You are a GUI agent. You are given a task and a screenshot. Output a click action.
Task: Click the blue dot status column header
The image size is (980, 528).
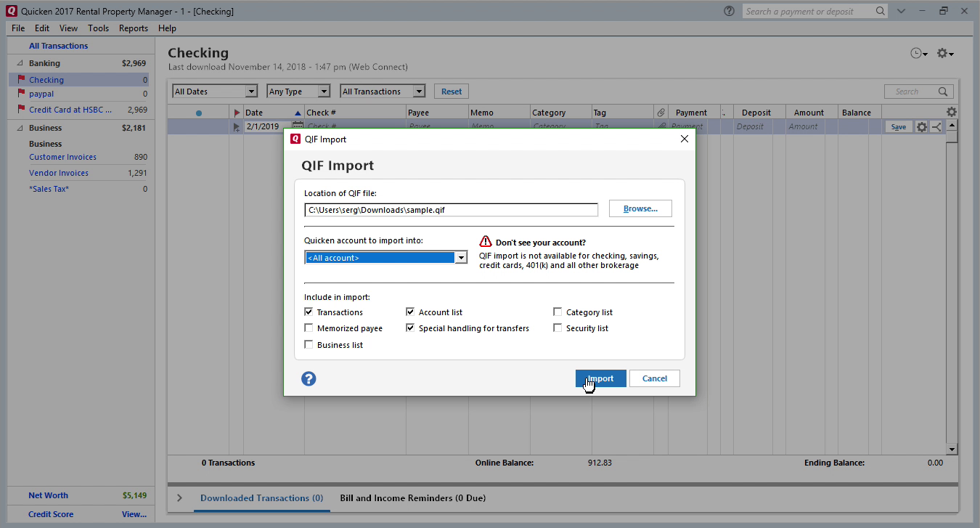(x=199, y=113)
